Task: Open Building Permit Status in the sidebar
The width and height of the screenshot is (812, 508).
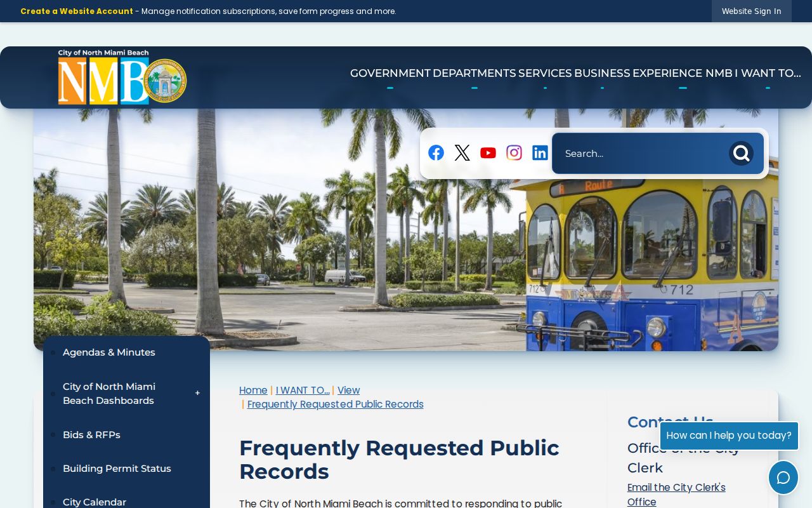Action: [117, 469]
